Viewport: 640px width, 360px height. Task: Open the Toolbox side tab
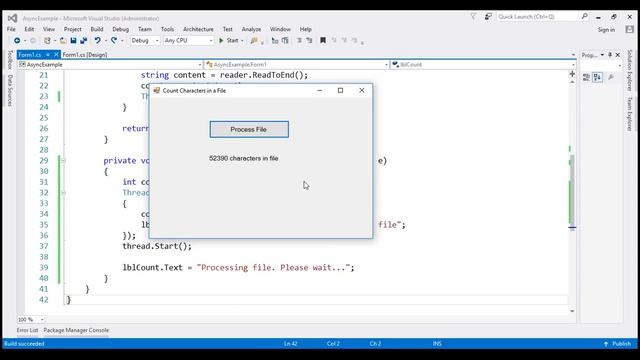(10, 60)
